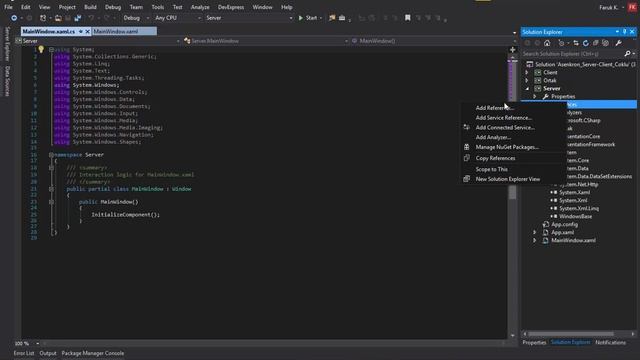Open the Data Sources side tab
Screen dimensions: 640x360
[7, 81]
